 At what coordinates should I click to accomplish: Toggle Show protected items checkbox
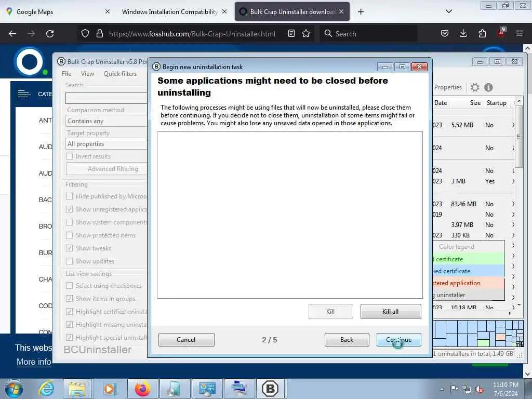coord(70,235)
